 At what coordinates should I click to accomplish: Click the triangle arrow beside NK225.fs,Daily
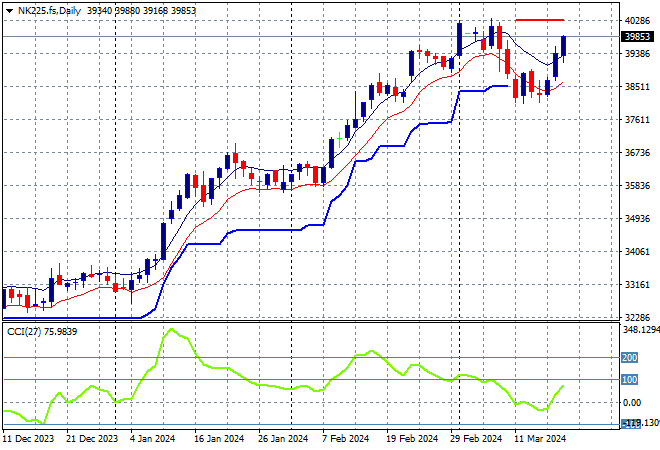(x=9, y=10)
